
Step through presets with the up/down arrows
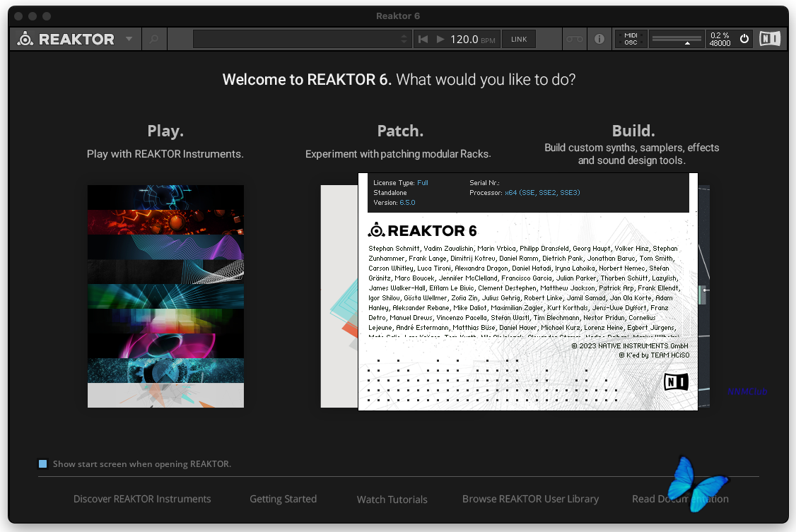pyautogui.click(x=404, y=39)
